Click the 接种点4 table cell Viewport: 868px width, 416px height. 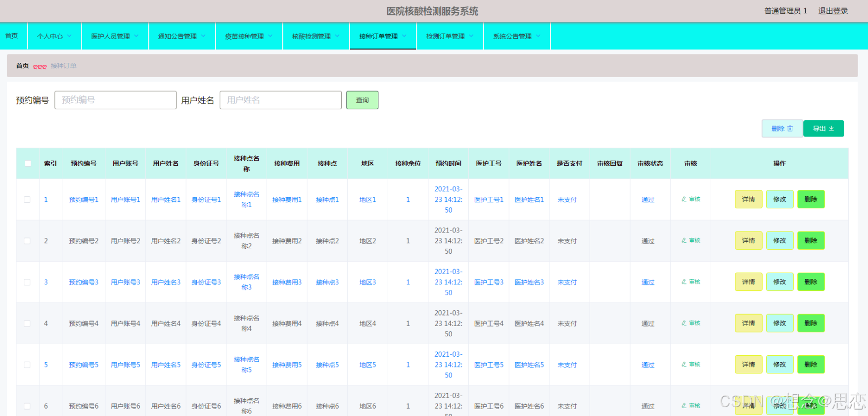click(x=327, y=324)
